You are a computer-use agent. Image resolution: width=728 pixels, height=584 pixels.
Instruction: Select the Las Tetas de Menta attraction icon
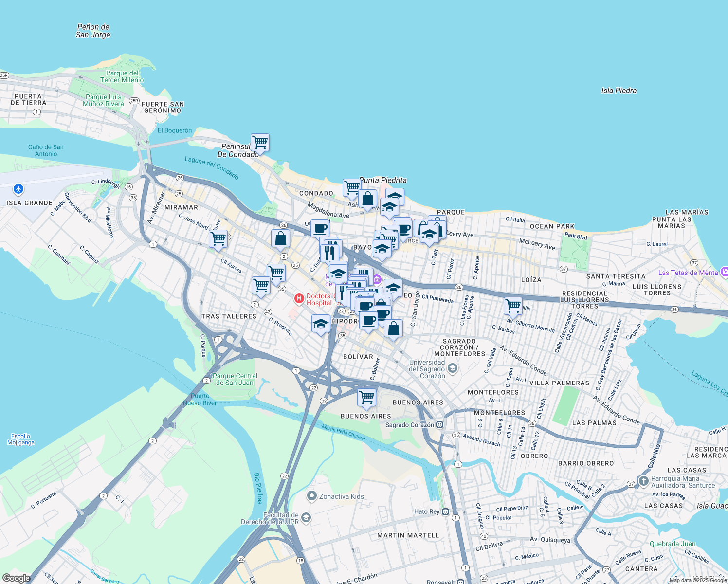725,272
